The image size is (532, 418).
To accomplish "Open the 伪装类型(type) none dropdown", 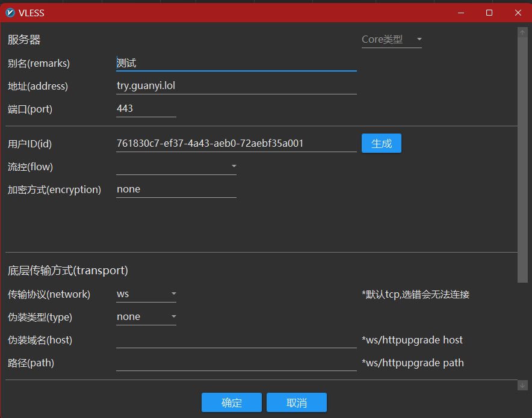I will point(146,317).
